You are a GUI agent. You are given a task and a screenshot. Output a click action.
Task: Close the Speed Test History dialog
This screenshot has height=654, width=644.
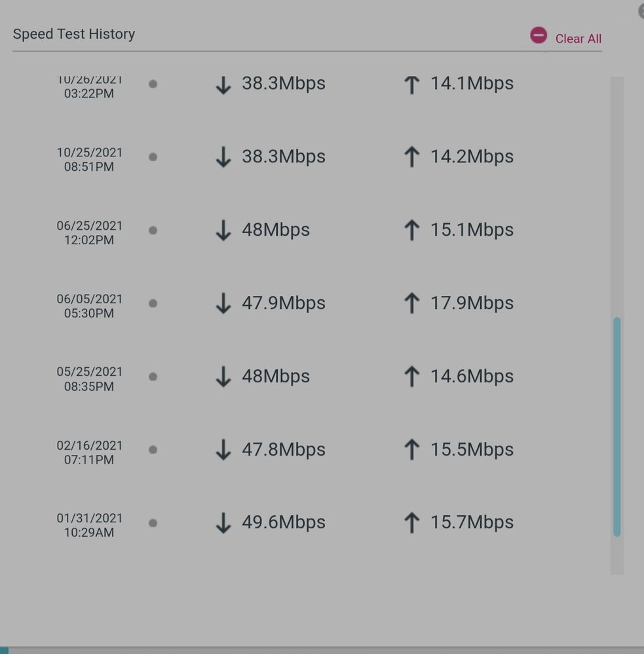point(641,10)
